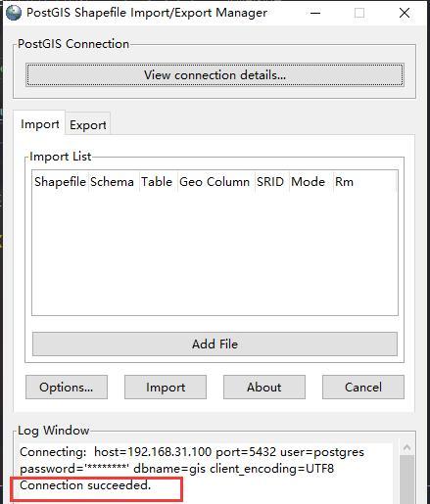Click the log window scrollbar thumb
The height and width of the screenshot is (504, 430).
tap(406, 480)
